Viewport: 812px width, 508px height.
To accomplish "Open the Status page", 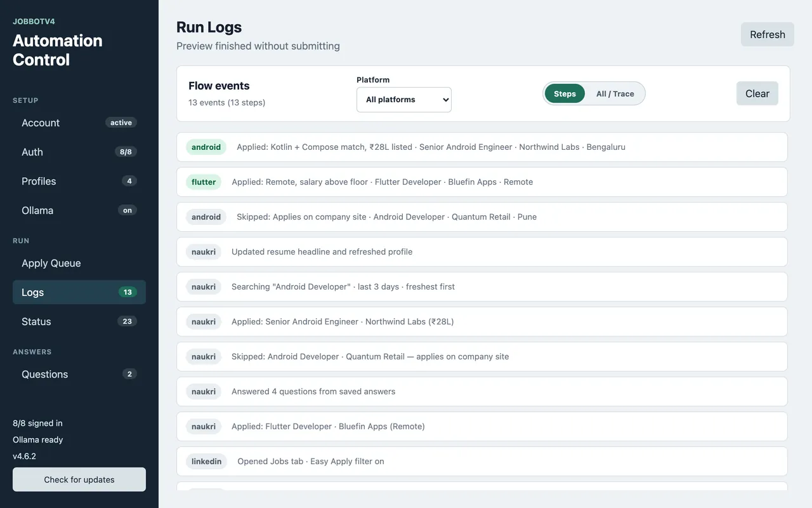I will click(x=79, y=321).
